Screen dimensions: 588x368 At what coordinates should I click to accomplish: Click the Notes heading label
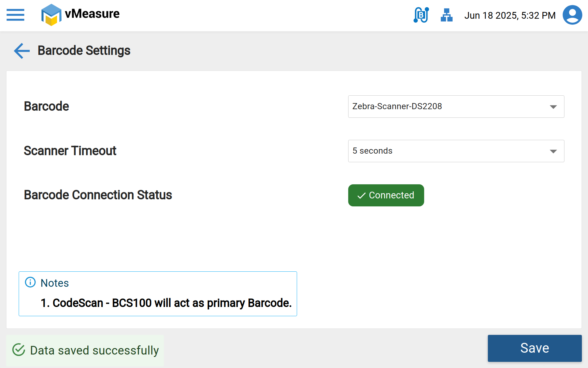pyautogui.click(x=55, y=283)
